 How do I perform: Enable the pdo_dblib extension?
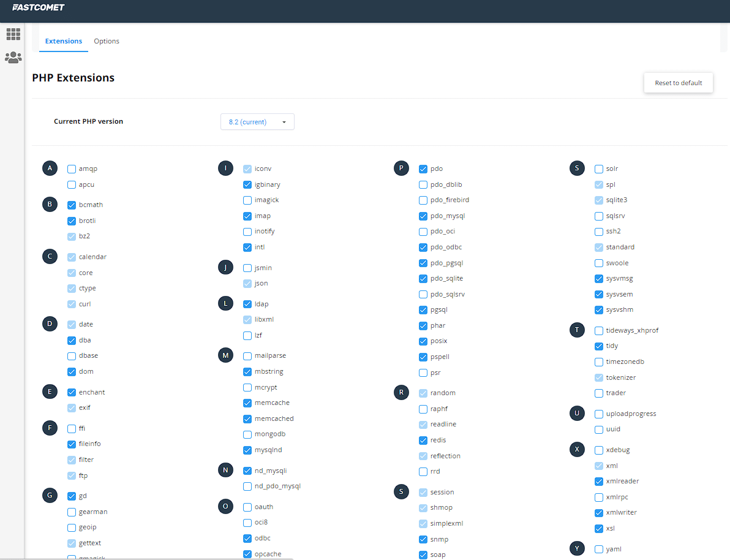[x=423, y=185]
